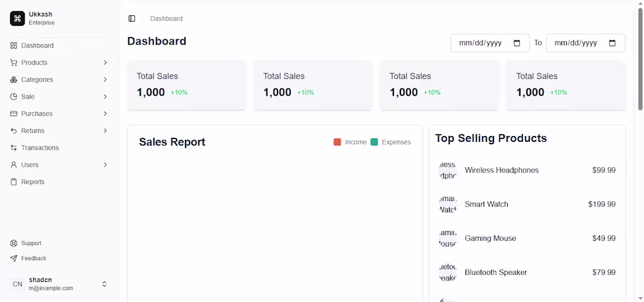Click the Smart Watch product thumbnail

448,204
